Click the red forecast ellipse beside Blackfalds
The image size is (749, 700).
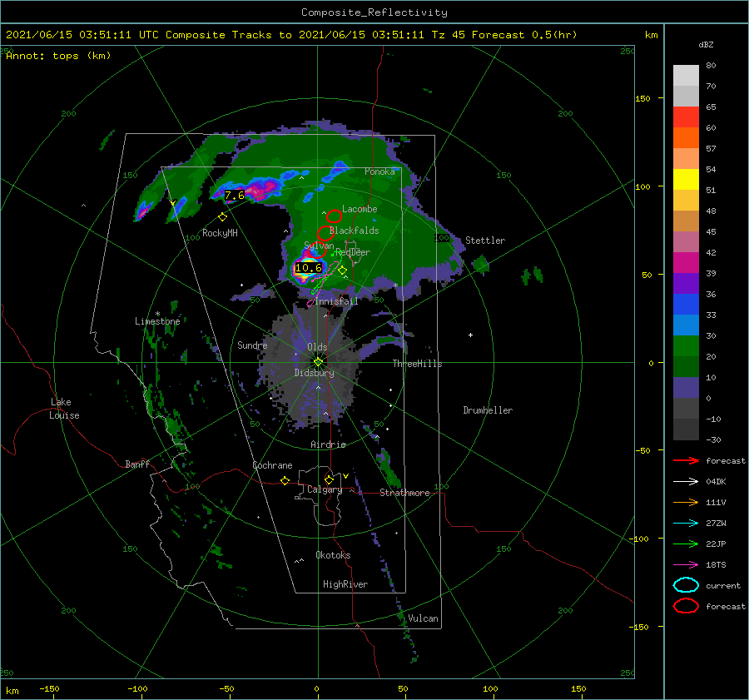(x=325, y=233)
